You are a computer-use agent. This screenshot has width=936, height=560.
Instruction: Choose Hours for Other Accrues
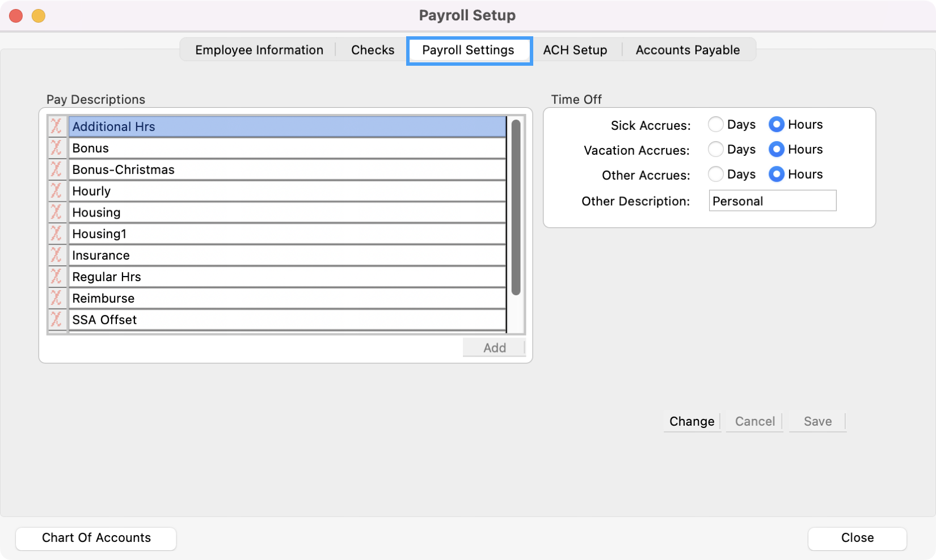(x=776, y=174)
